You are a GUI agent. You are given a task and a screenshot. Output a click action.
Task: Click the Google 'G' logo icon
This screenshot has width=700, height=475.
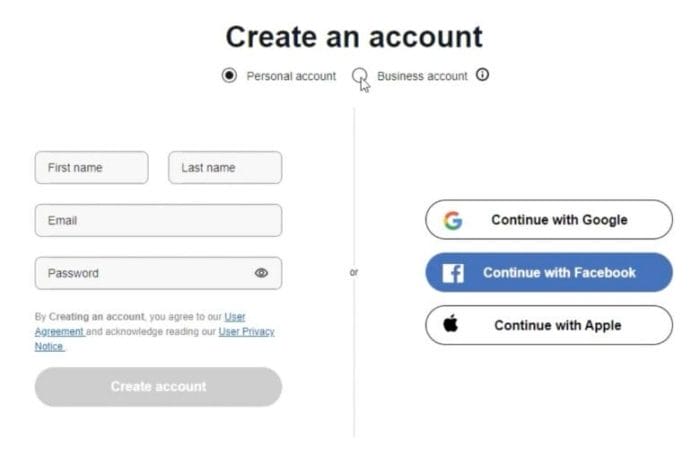coord(453,220)
